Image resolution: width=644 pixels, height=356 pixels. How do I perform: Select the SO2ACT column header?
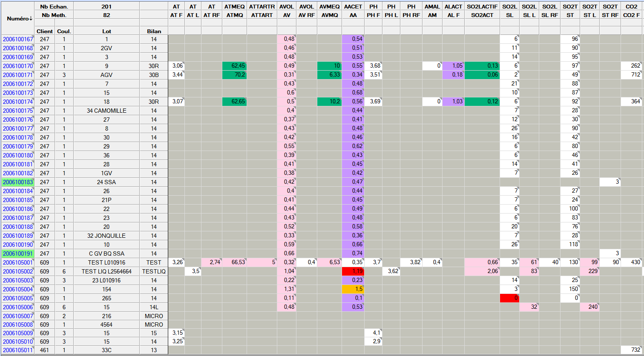(x=482, y=14)
